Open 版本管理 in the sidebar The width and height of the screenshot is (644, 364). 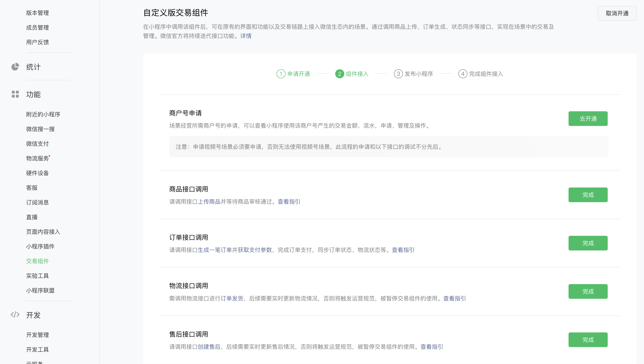pos(37,13)
